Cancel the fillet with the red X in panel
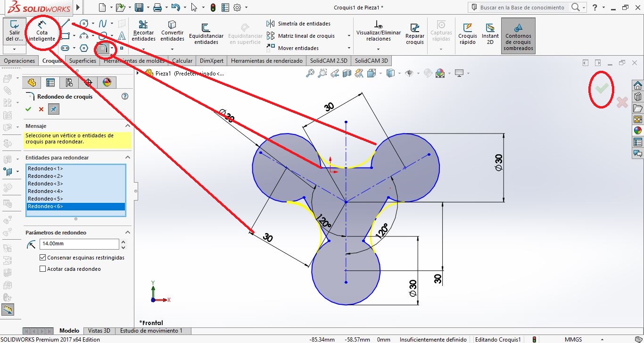The width and height of the screenshot is (644, 343). [x=41, y=109]
